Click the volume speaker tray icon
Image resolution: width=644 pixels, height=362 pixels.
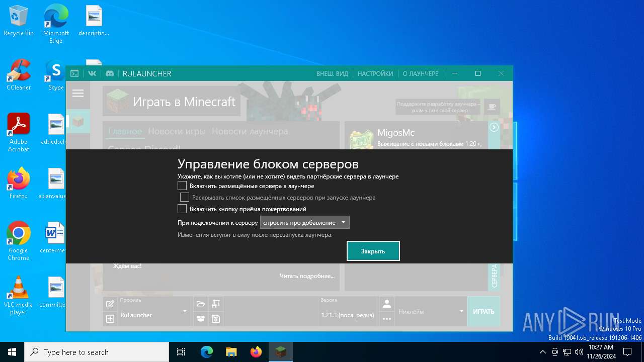tap(579, 352)
